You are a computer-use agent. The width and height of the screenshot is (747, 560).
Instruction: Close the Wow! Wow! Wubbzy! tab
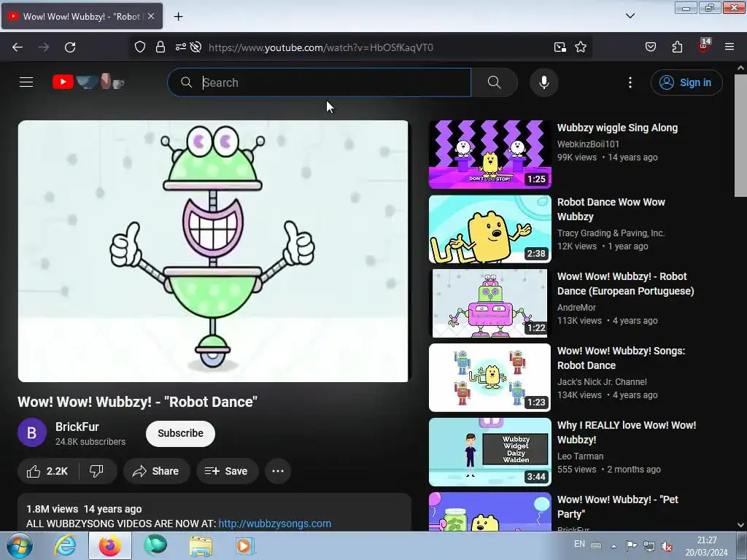point(151,16)
